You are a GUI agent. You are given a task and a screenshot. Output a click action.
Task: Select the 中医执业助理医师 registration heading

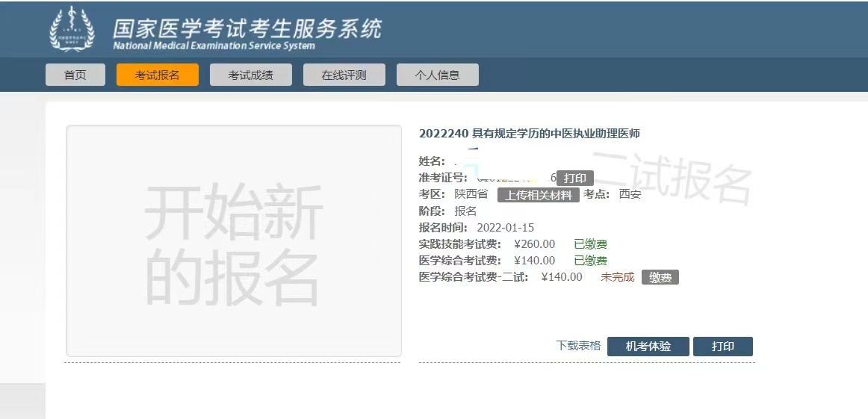[529, 134]
